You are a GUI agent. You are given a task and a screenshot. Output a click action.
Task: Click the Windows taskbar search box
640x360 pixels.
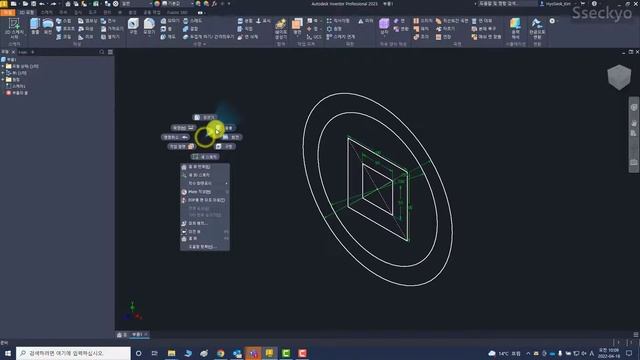(x=73, y=353)
